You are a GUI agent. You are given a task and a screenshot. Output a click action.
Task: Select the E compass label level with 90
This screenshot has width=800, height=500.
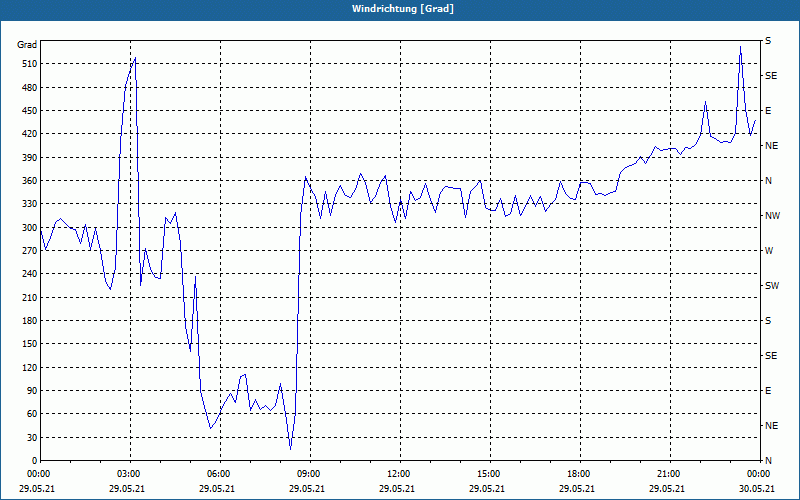(768, 391)
